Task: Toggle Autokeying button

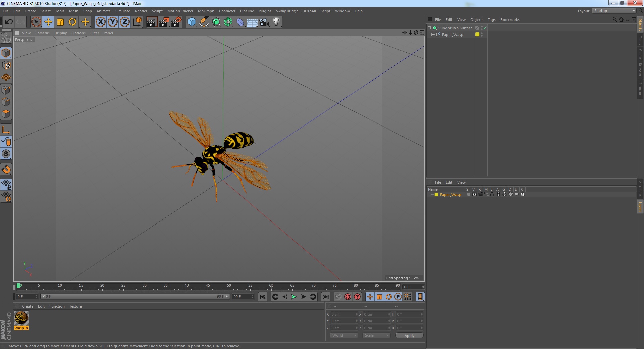Action: tap(348, 297)
